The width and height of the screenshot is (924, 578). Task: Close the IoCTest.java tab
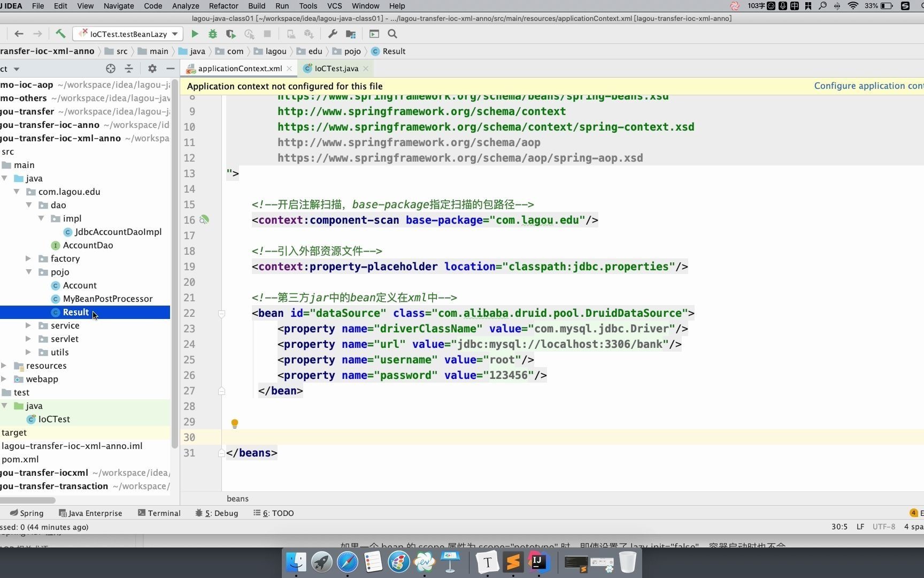coord(366,69)
